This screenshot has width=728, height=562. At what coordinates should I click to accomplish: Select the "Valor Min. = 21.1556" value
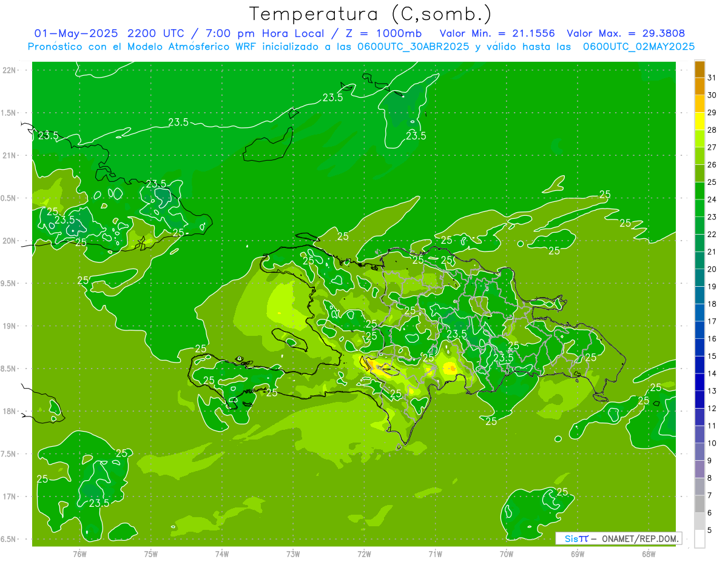(497, 33)
